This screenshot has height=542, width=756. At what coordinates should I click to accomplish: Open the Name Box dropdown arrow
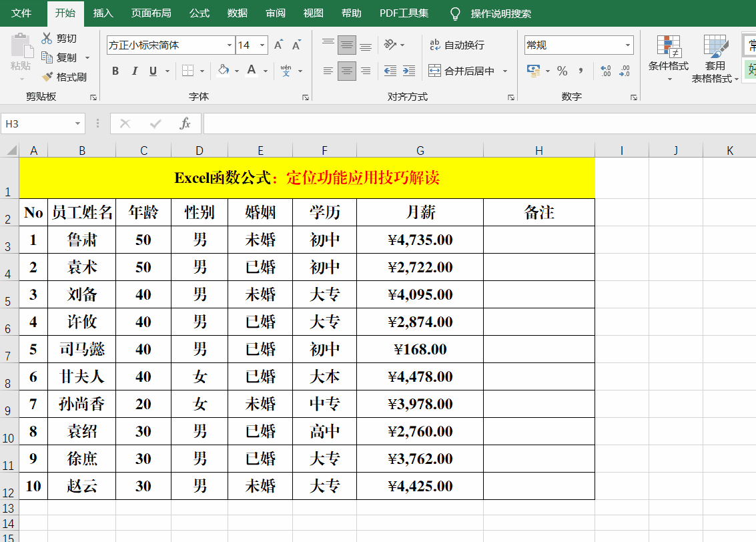coord(77,124)
